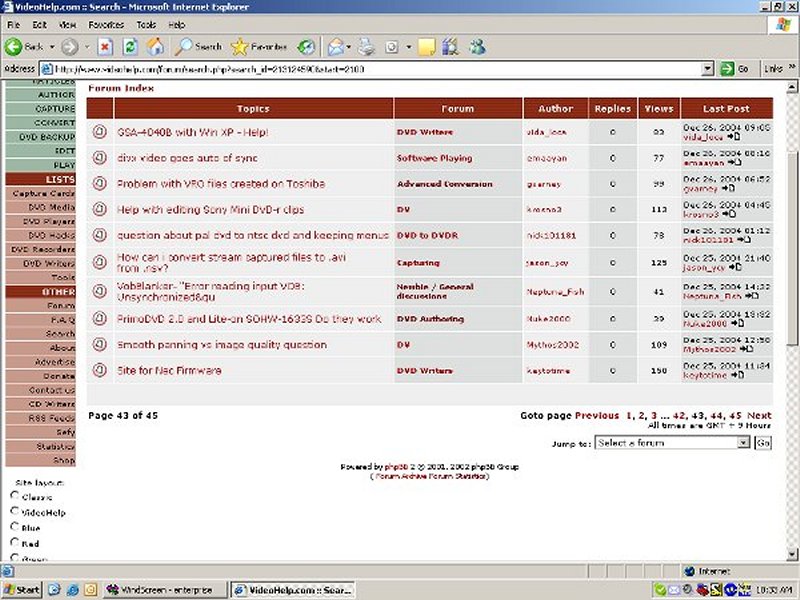Open author nick101181 profile link
Image resolution: width=800 pixels, height=600 pixels.
point(551,235)
